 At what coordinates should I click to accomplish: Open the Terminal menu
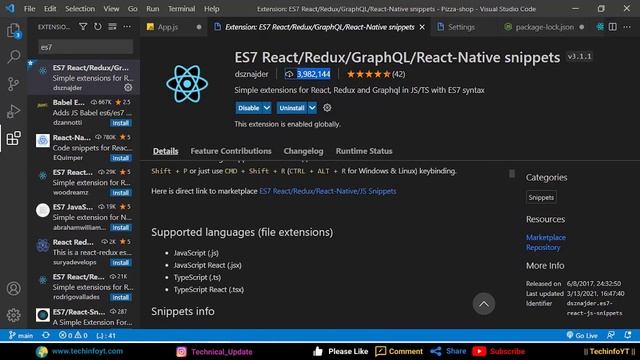pyautogui.click(x=181, y=9)
